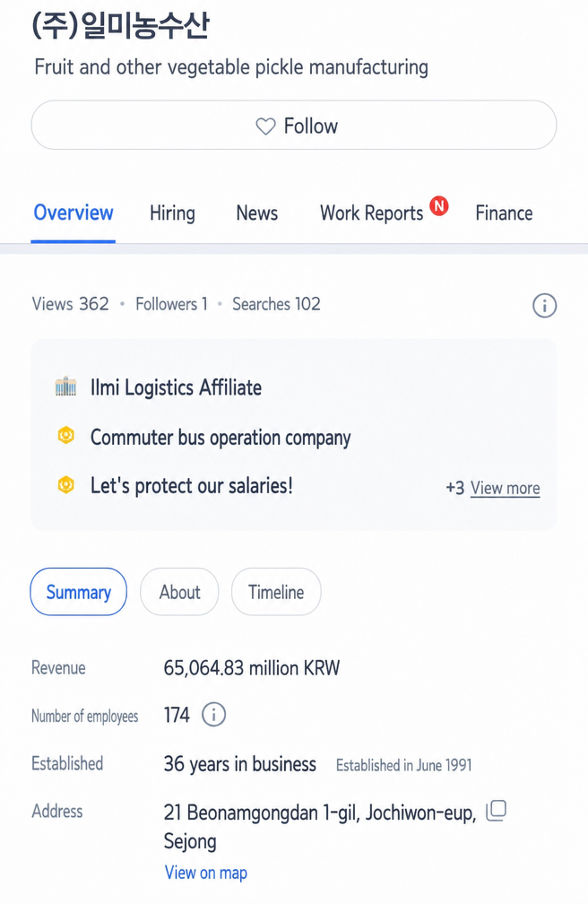
Task: Click the employee count info icon
Action: point(213,715)
